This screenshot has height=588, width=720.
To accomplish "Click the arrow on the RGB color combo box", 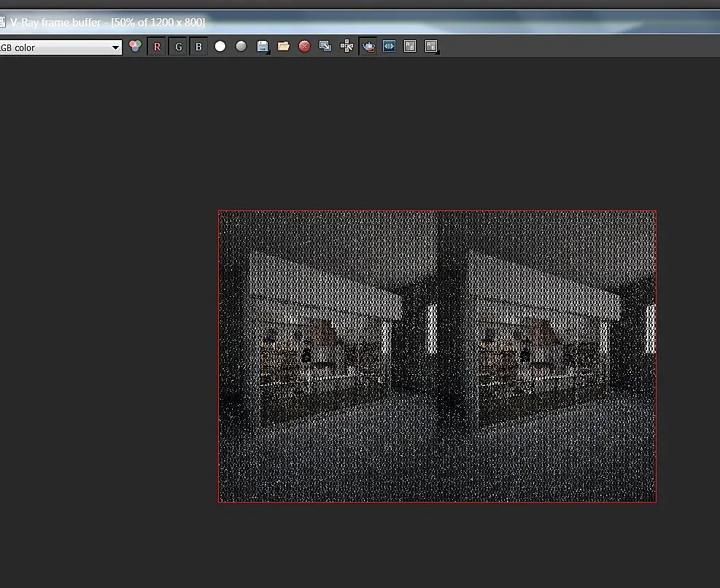I will [x=115, y=47].
